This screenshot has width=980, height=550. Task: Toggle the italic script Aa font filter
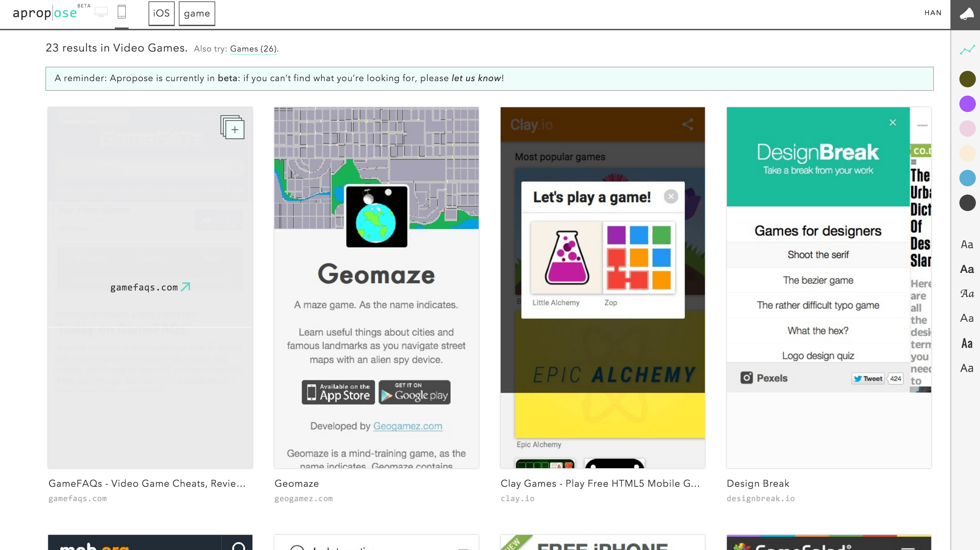point(967,294)
